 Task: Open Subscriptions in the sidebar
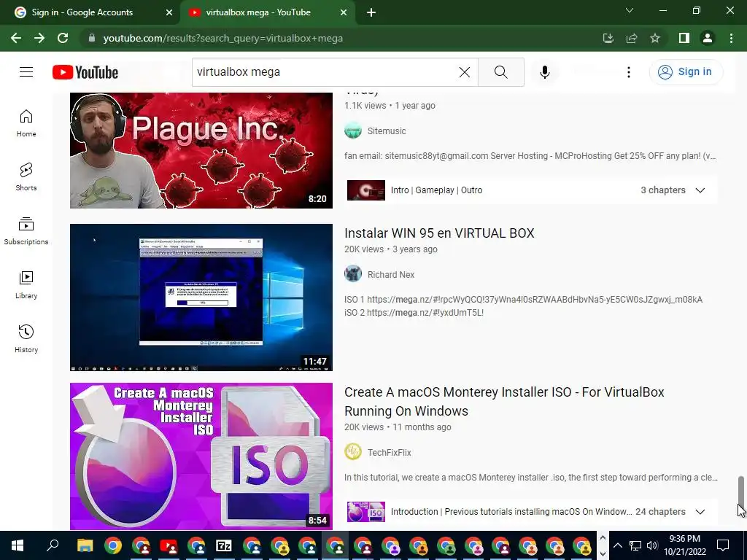click(x=26, y=231)
